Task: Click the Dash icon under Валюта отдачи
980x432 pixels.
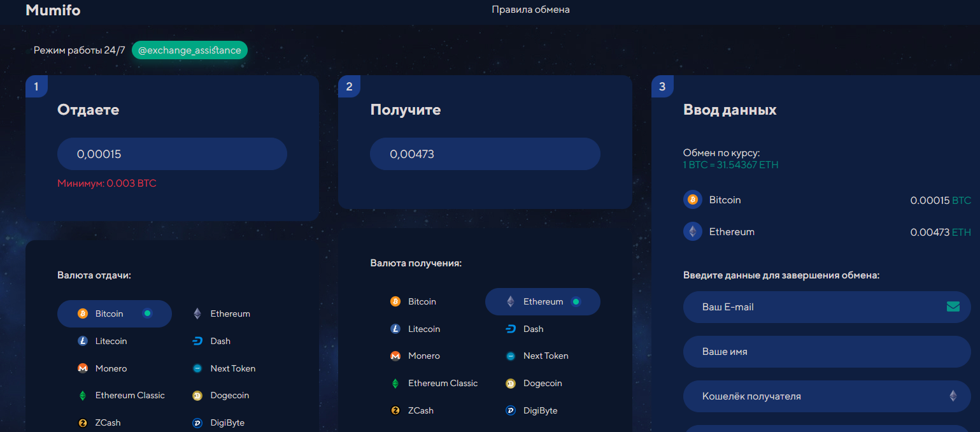Action: coord(197,341)
